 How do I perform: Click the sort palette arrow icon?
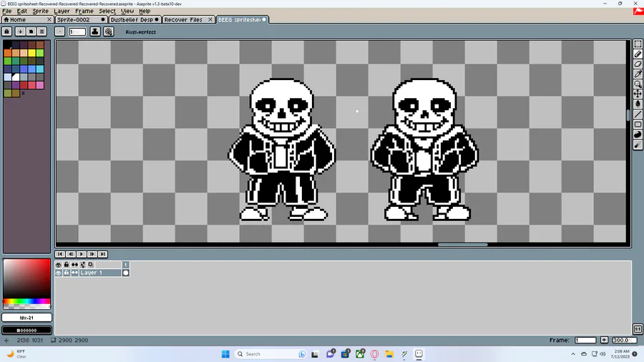point(20,31)
